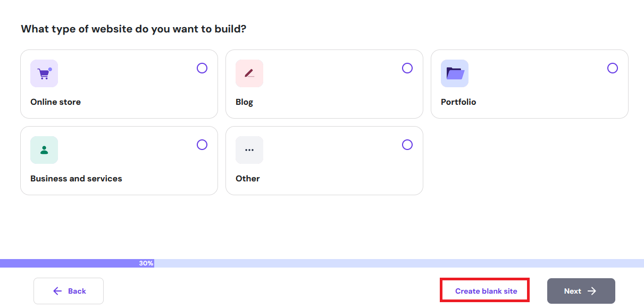This screenshot has width=644, height=308.
Task: Click the person icon for Business and services
Action: [x=44, y=150]
